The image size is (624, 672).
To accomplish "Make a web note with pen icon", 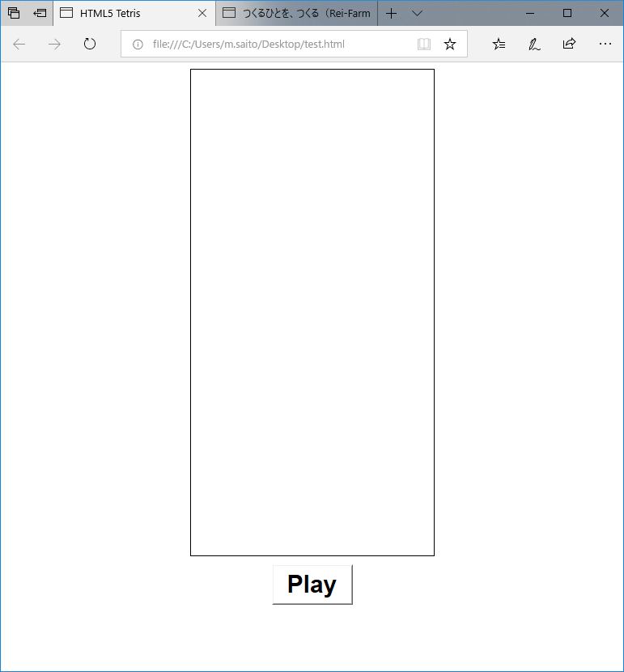I will click(x=534, y=44).
